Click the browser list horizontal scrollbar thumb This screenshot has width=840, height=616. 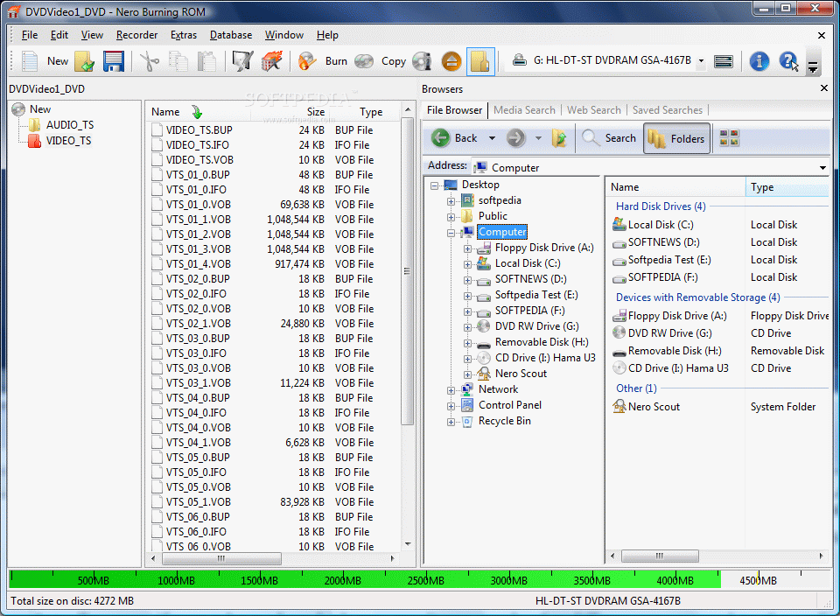660,556
